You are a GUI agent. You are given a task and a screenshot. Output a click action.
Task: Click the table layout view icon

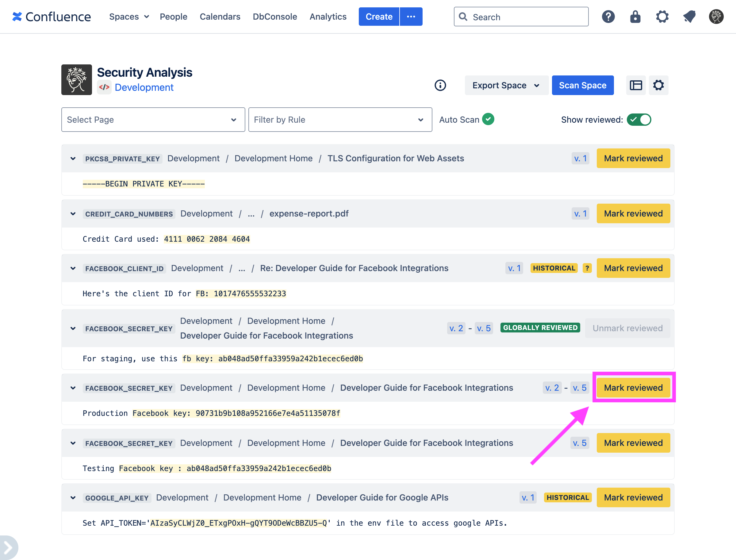tap(636, 85)
